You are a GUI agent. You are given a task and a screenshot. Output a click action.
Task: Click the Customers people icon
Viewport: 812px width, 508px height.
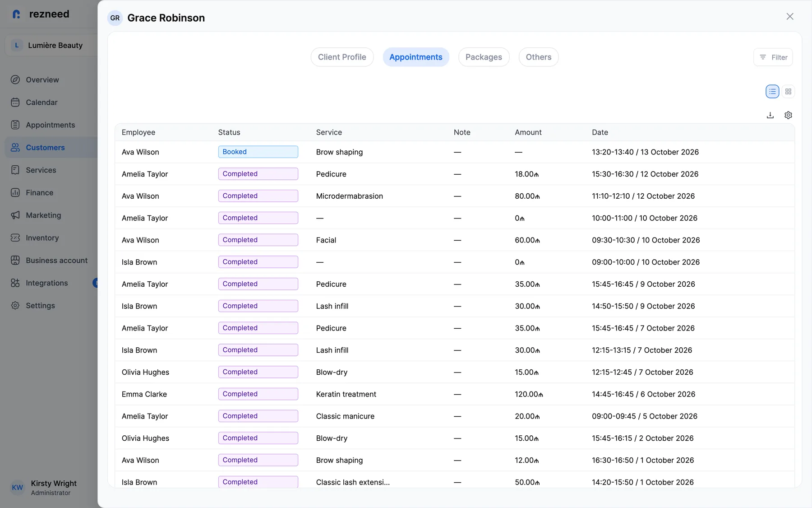[15, 148]
